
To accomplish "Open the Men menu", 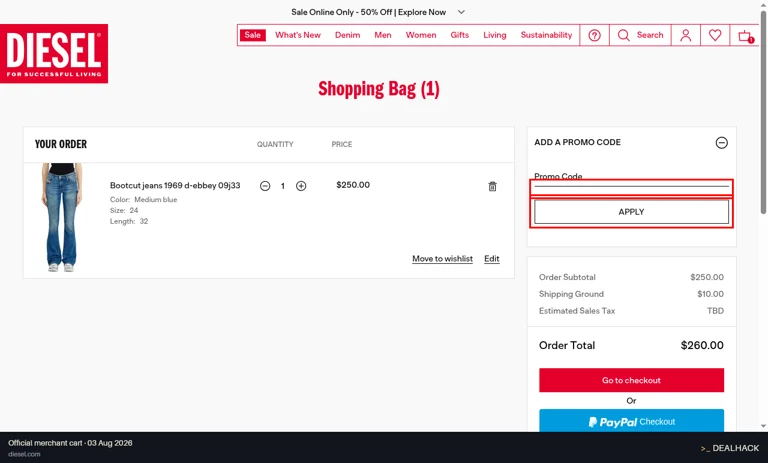I will (383, 35).
